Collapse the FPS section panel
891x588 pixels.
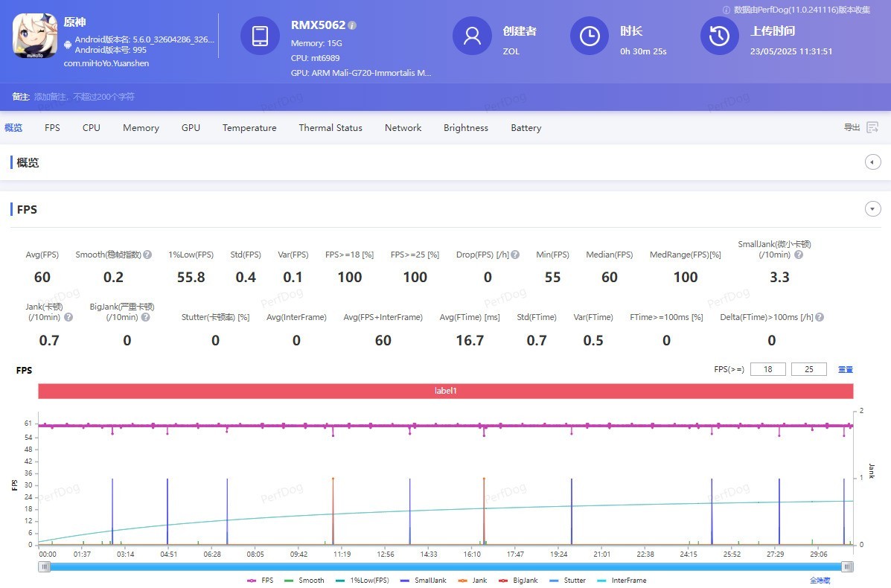click(873, 209)
